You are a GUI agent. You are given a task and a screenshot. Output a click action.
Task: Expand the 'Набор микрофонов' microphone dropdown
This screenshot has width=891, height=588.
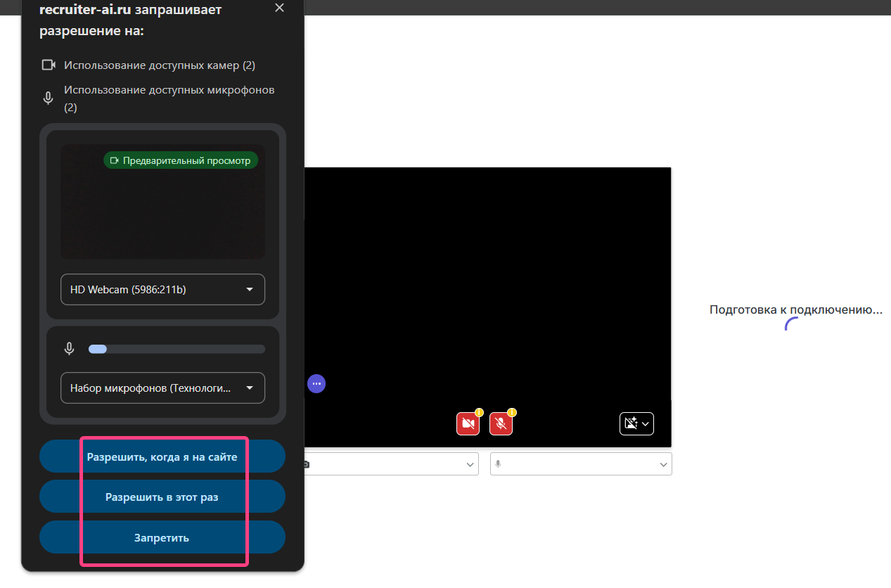tap(162, 388)
